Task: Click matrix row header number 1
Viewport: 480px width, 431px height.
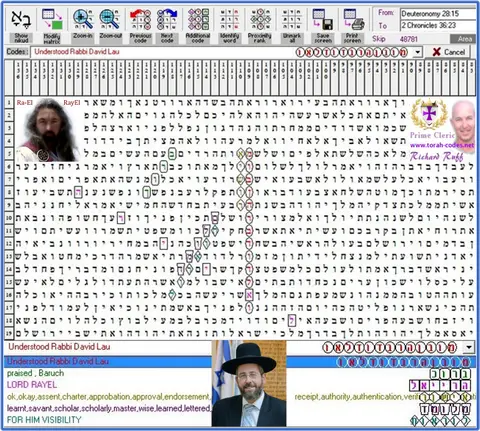Action: (x=9, y=103)
